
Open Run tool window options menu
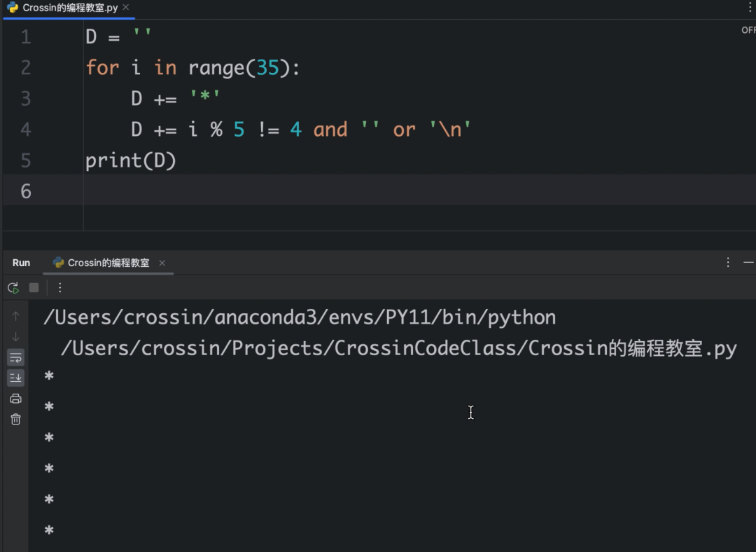pos(728,262)
